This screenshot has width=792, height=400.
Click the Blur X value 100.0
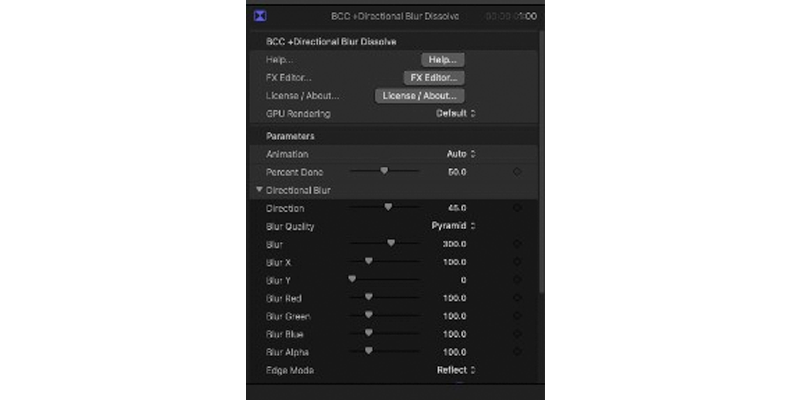(455, 262)
